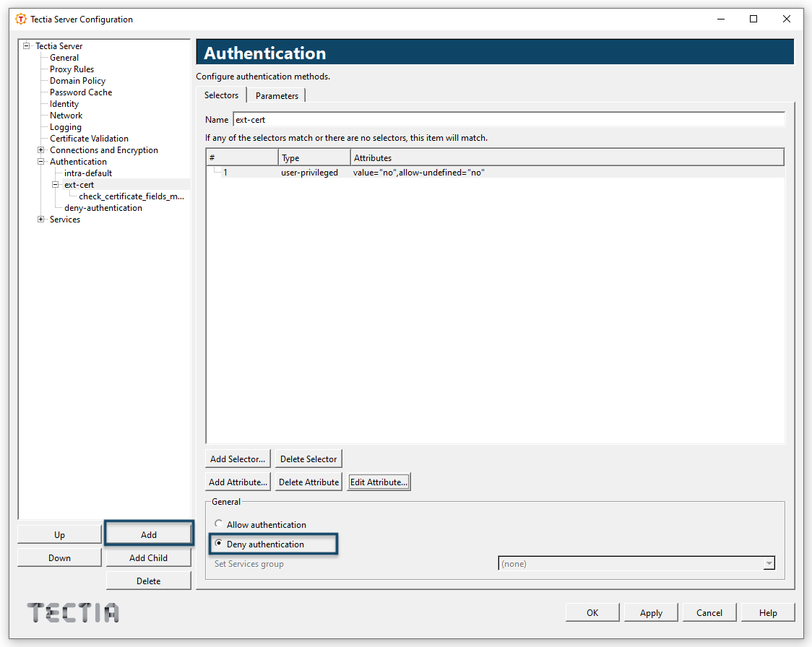Select selector row 1 number cell
The height and width of the screenshot is (647, 812).
click(x=225, y=173)
